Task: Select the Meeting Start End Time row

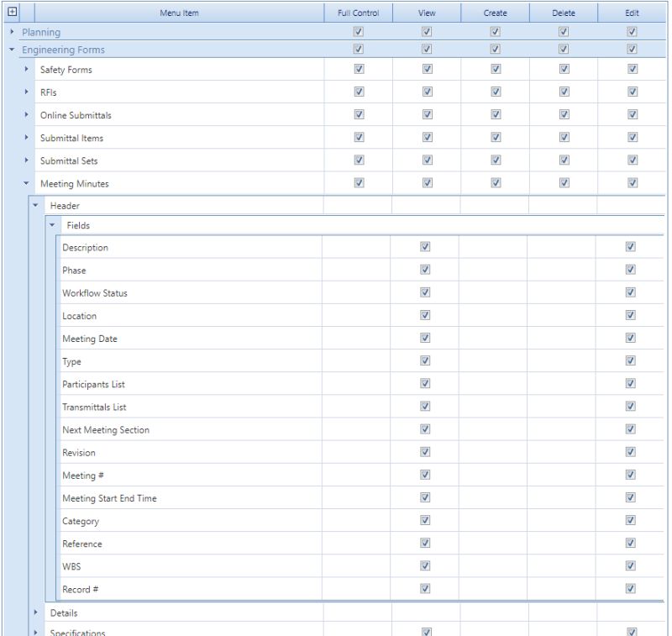Action: [360, 498]
